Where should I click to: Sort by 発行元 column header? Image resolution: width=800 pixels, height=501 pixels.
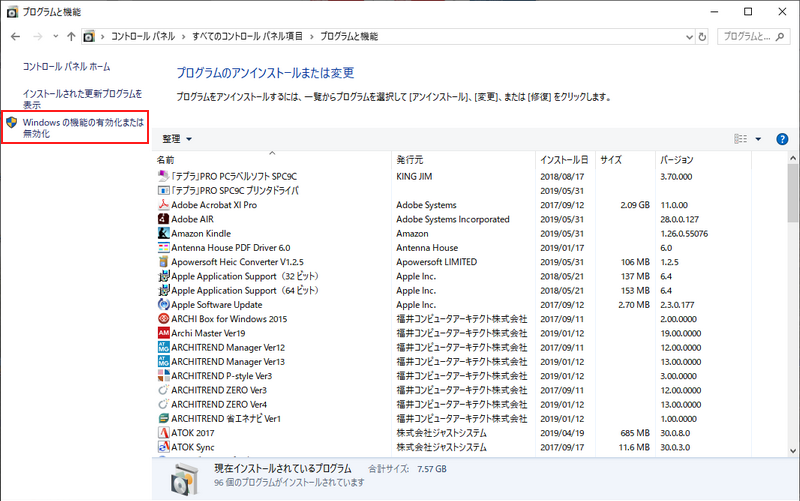(x=463, y=160)
